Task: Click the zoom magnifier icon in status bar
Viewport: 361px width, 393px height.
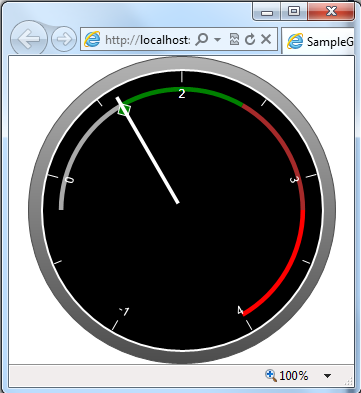Action: [271, 376]
